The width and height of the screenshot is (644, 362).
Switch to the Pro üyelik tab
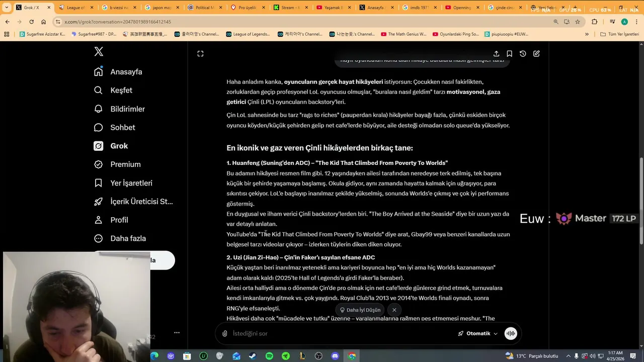tap(247, 8)
